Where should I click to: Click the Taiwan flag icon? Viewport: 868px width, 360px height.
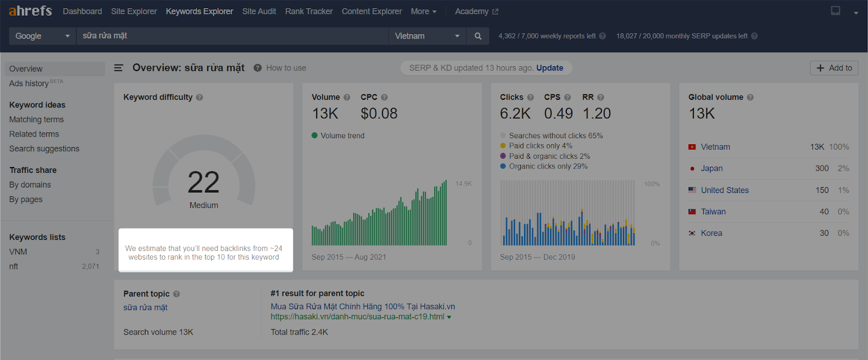click(692, 212)
